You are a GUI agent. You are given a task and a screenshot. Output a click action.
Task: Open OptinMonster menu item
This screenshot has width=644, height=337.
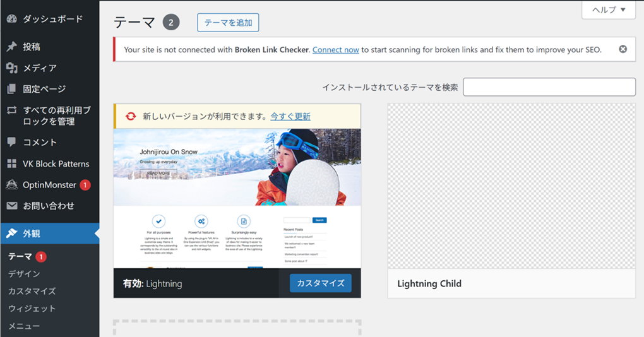50,185
